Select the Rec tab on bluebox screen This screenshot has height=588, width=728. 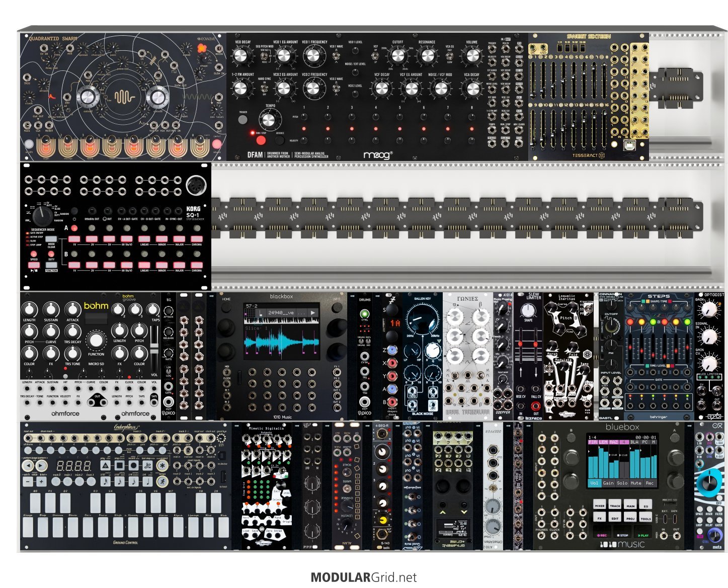pos(650,483)
